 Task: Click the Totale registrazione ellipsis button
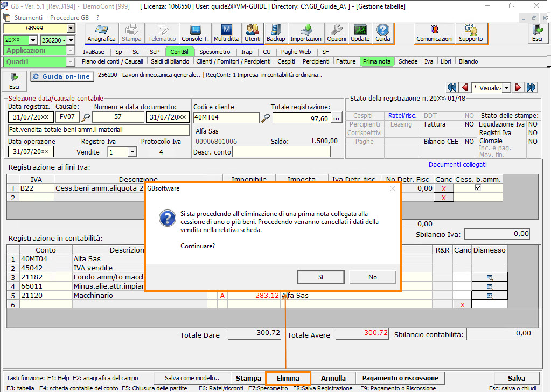pyautogui.click(x=336, y=118)
